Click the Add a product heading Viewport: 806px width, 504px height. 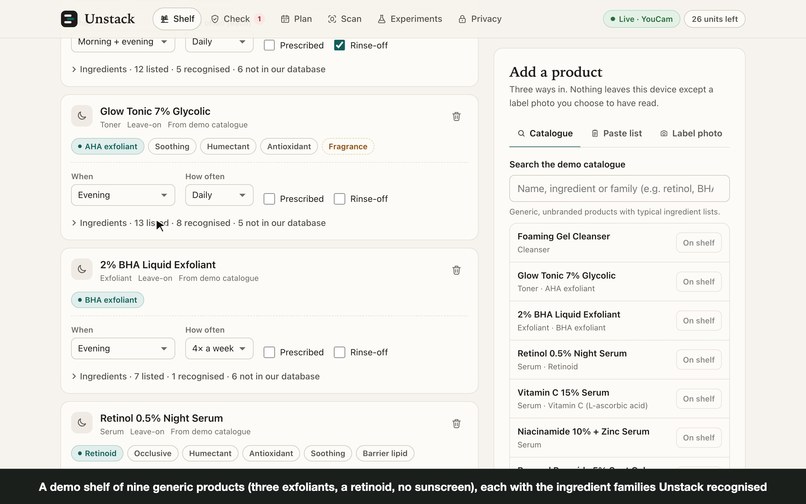(x=556, y=72)
